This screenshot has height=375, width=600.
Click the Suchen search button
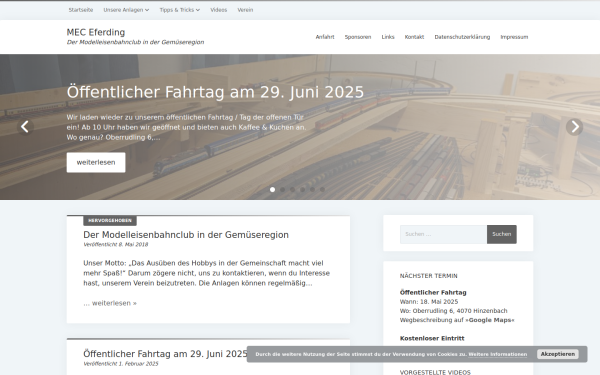coord(502,234)
